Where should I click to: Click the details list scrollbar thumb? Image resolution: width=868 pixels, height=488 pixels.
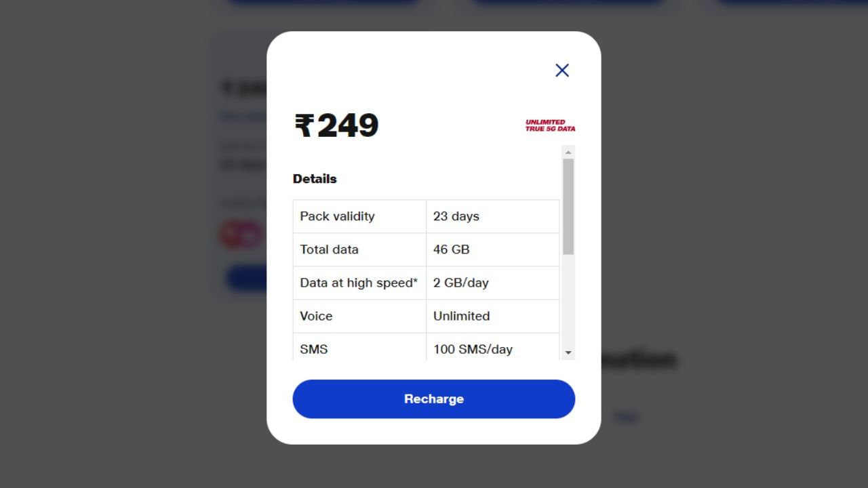point(568,207)
